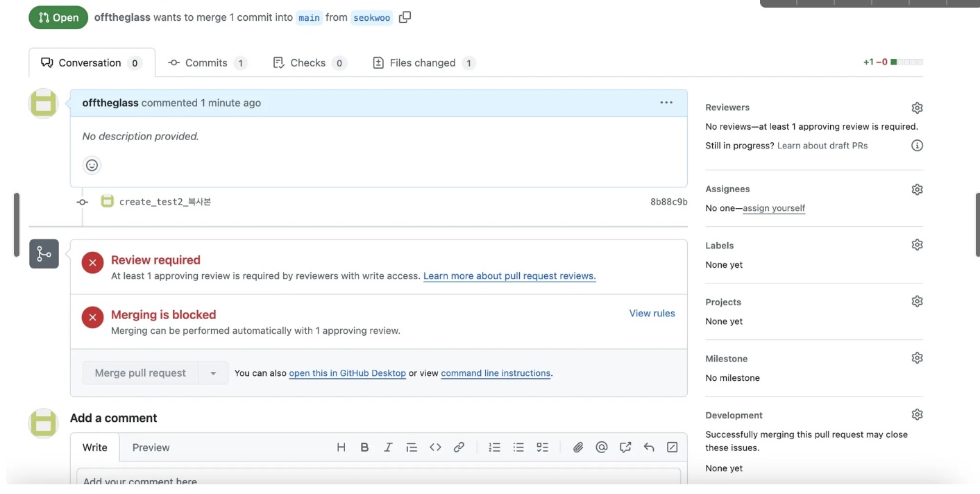Screen dimensions: 980x494
Task: Reference an issue or pull request icon
Action: pyautogui.click(x=625, y=448)
